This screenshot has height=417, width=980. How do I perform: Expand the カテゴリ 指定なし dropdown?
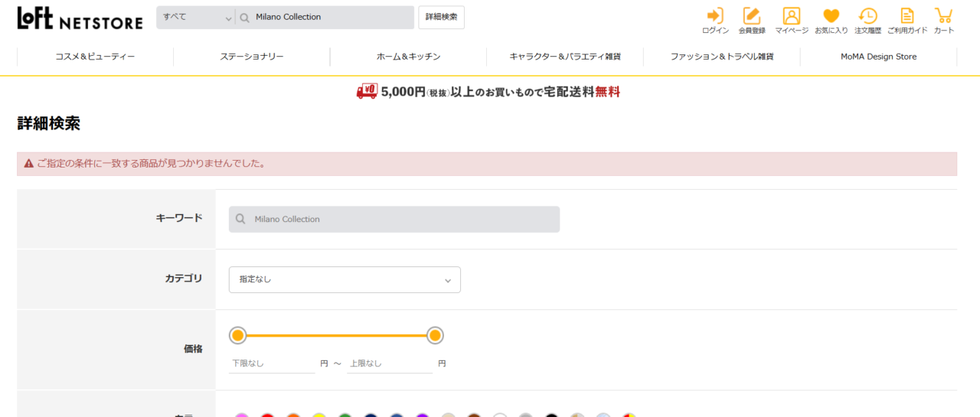pyautogui.click(x=345, y=279)
